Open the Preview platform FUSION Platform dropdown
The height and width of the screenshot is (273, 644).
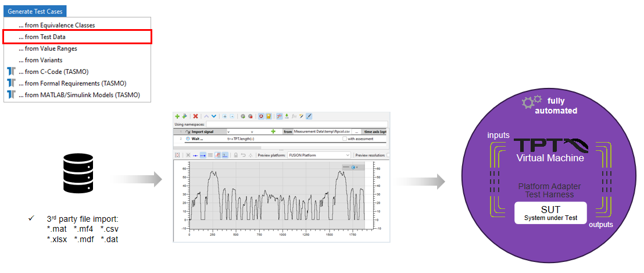tap(319, 155)
